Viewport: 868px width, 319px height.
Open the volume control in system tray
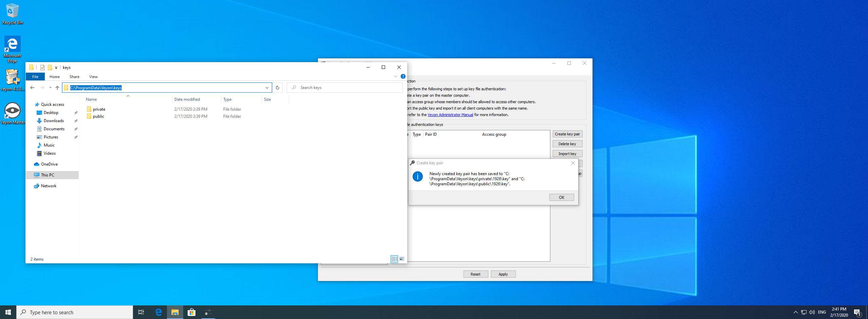coord(812,312)
